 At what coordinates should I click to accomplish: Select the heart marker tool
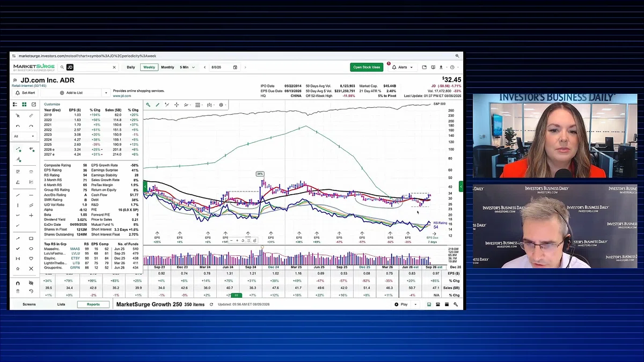(x=31, y=258)
